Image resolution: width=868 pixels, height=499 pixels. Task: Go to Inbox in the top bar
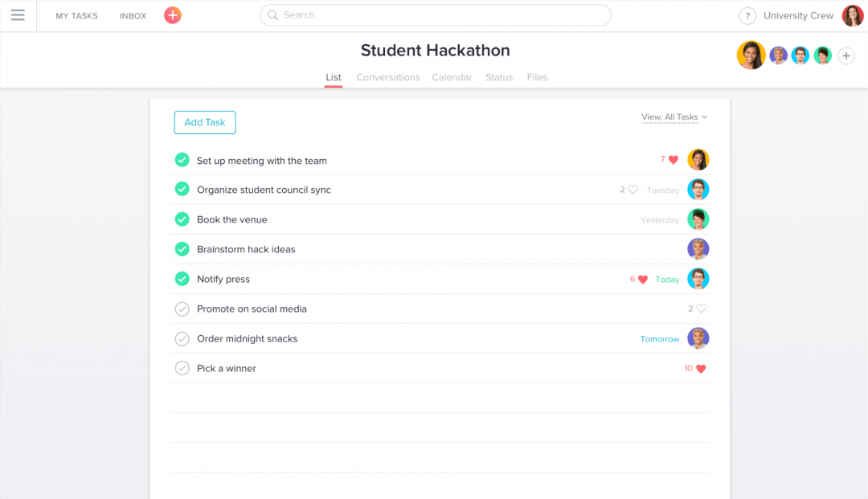[133, 15]
